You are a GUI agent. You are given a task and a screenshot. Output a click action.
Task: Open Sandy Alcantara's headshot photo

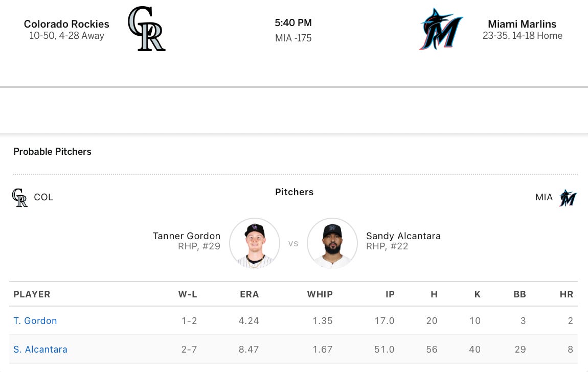coord(332,243)
